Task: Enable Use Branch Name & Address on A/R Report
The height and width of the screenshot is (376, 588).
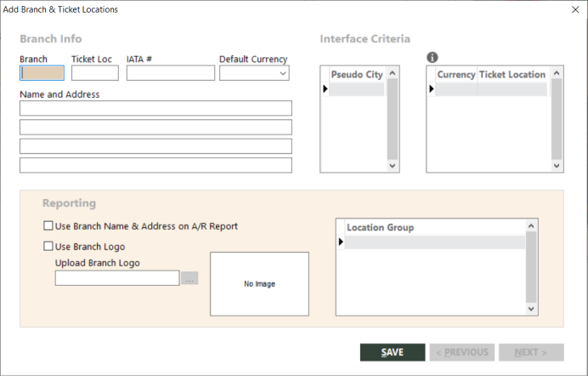Action: 48,226
